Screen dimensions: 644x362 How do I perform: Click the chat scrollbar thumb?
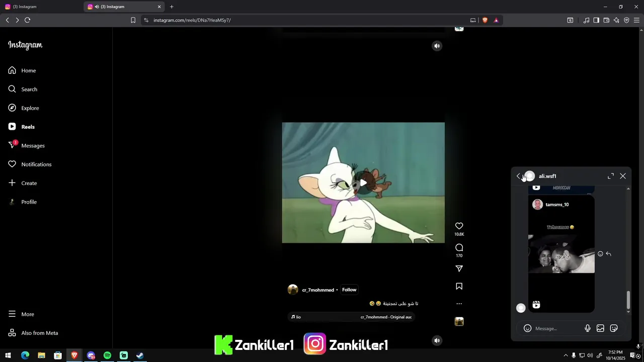(x=628, y=300)
